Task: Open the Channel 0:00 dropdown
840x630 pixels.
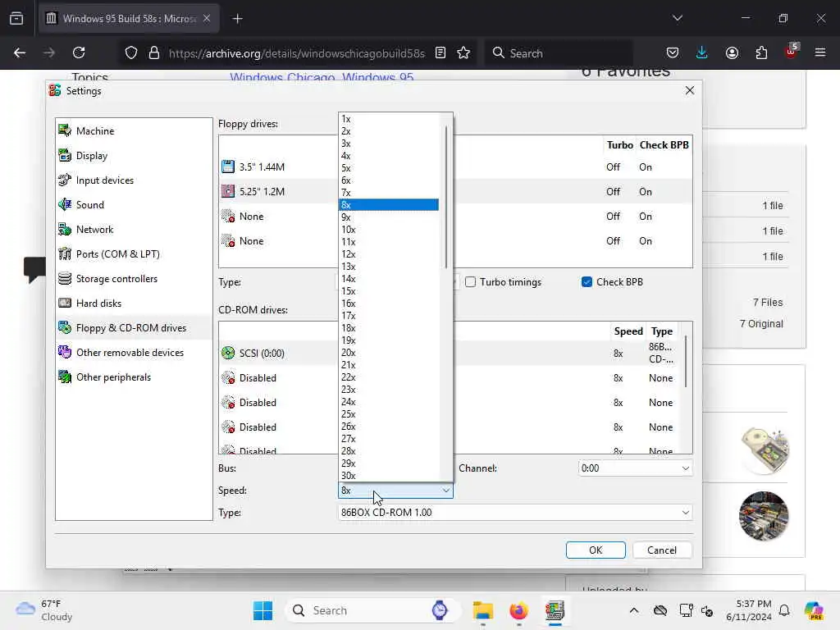Action: [x=635, y=468]
